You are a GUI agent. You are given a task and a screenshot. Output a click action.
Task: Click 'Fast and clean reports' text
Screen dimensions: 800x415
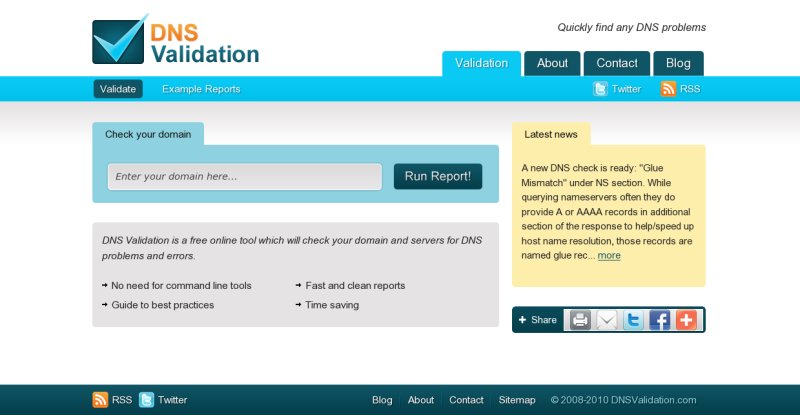click(x=355, y=286)
